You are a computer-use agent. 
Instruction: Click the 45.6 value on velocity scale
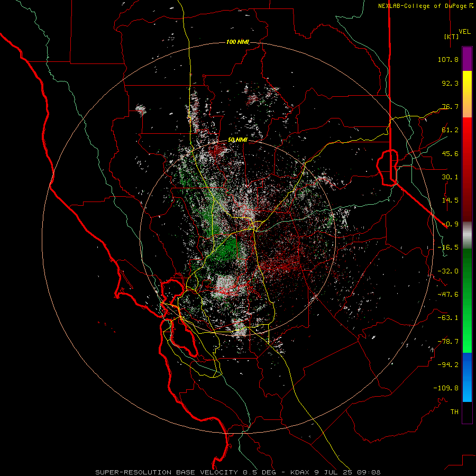(x=450, y=153)
